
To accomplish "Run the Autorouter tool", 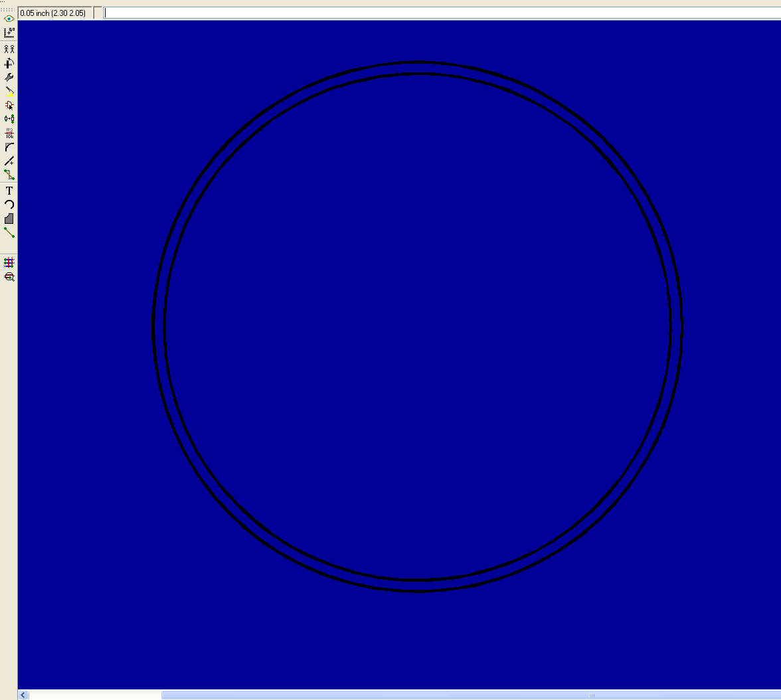I will tap(9, 262).
